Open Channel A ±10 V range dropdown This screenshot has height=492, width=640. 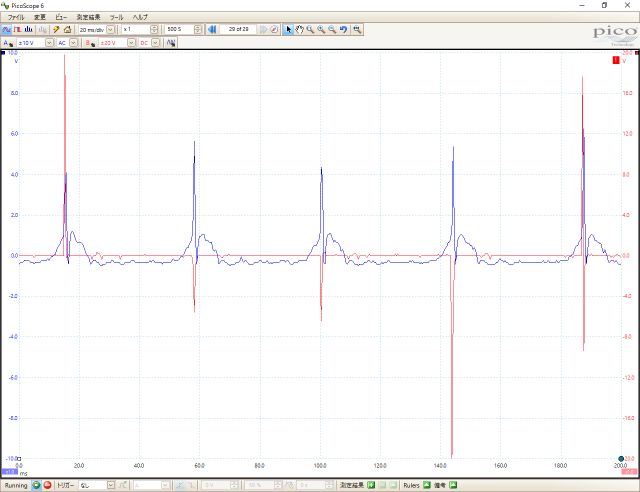[x=49, y=43]
